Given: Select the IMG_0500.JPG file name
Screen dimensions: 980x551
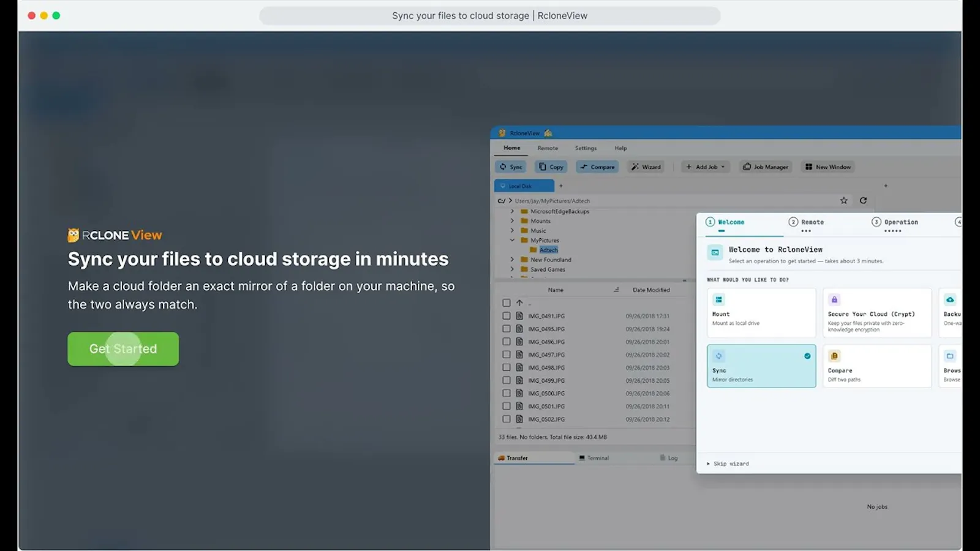Looking at the screenshot, I should point(546,394).
